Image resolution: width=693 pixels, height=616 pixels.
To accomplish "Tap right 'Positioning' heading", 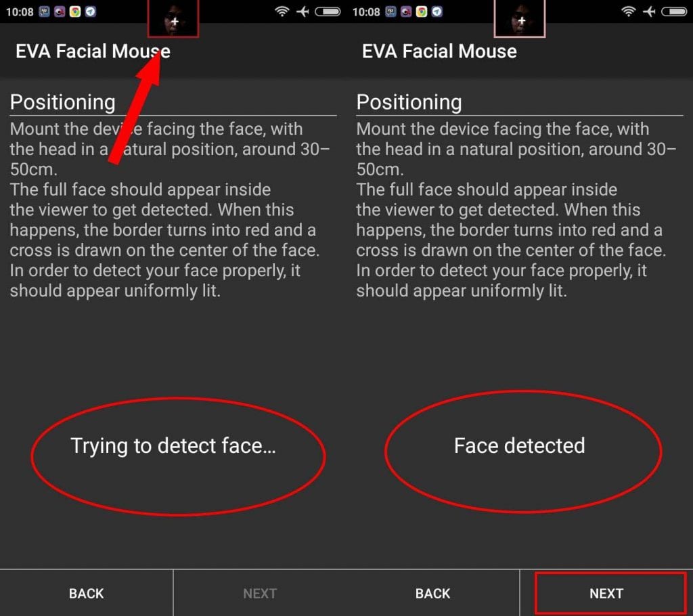I will 409,102.
